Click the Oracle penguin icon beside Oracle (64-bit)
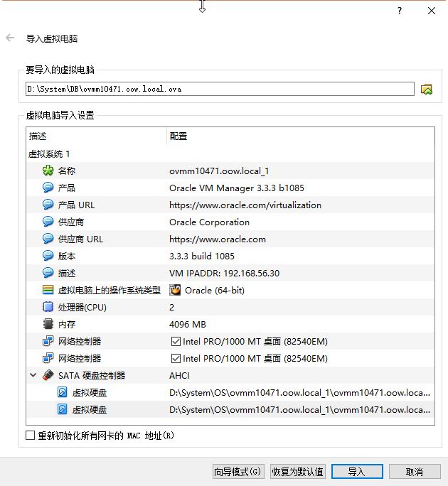The height and width of the screenshot is (486, 448). point(175,290)
